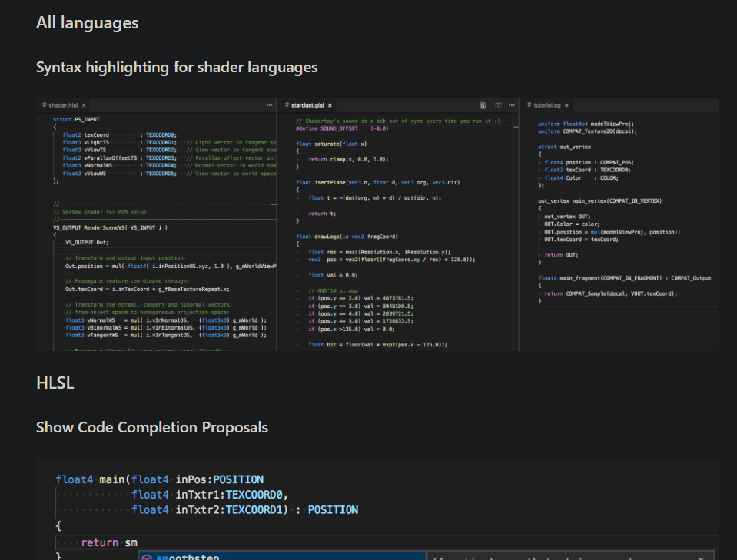Click the 'struct PS_INPUT' line

pyautogui.click(x=76, y=120)
